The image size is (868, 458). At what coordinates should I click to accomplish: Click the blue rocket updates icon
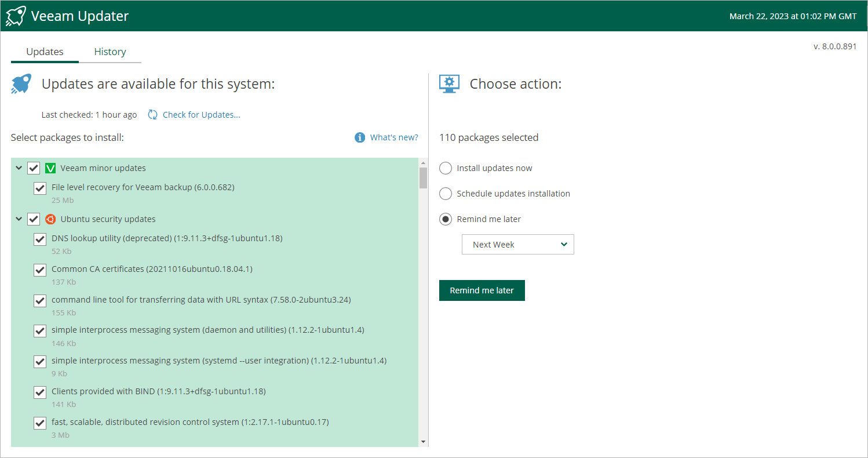pos(21,84)
